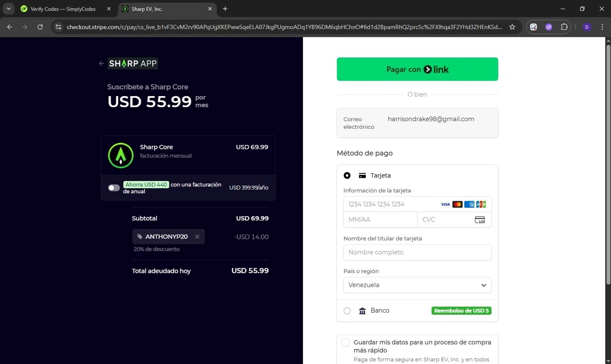Click the back arrow beside Sharp App logo

pos(101,64)
